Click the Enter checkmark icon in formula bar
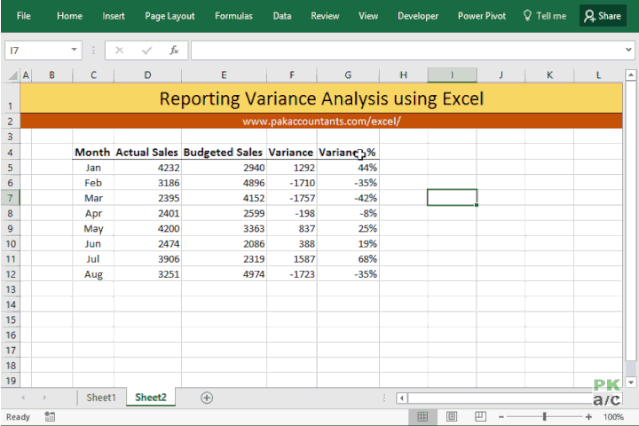The image size is (639, 426). [x=147, y=50]
